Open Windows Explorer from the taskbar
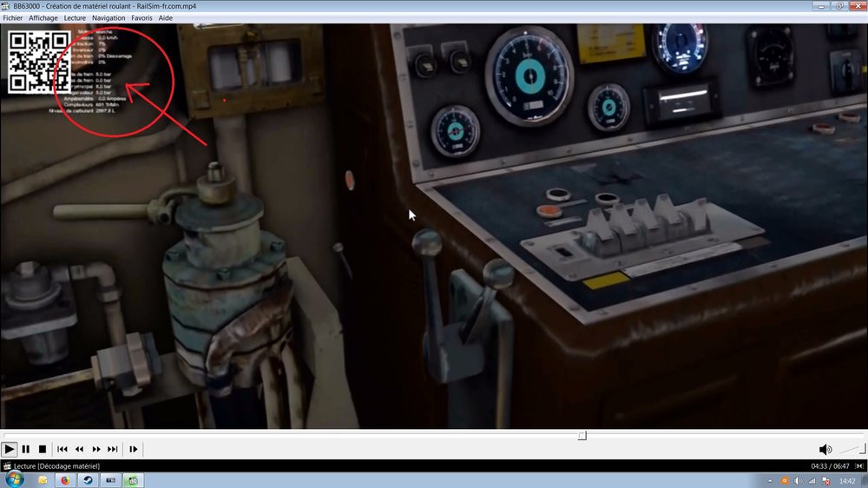Screen dimensions: 868x488 [x=43, y=480]
